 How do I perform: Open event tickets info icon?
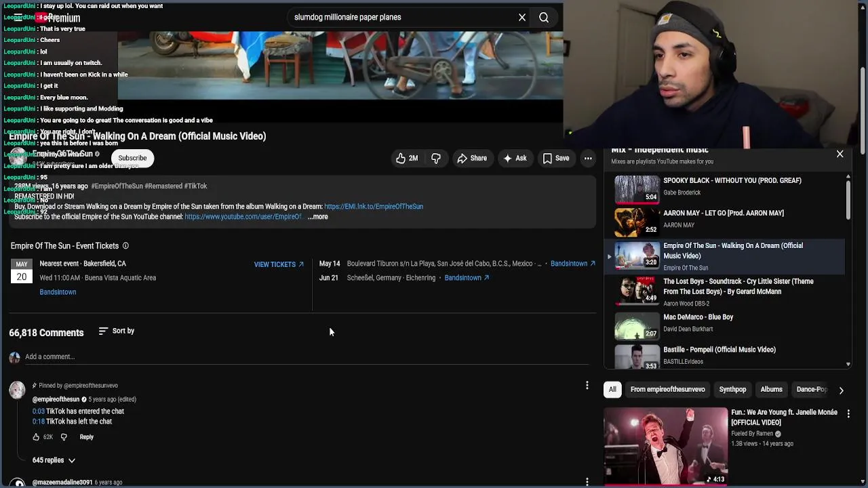pos(125,246)
